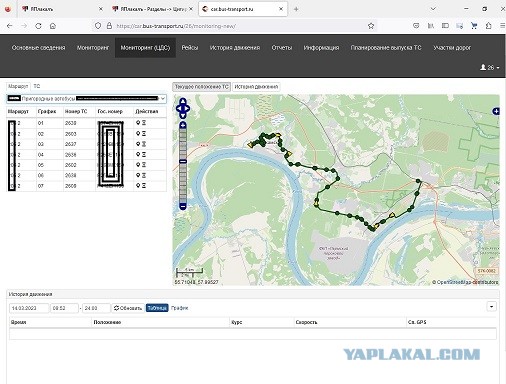Select the Таблица view button

[157, 308]
